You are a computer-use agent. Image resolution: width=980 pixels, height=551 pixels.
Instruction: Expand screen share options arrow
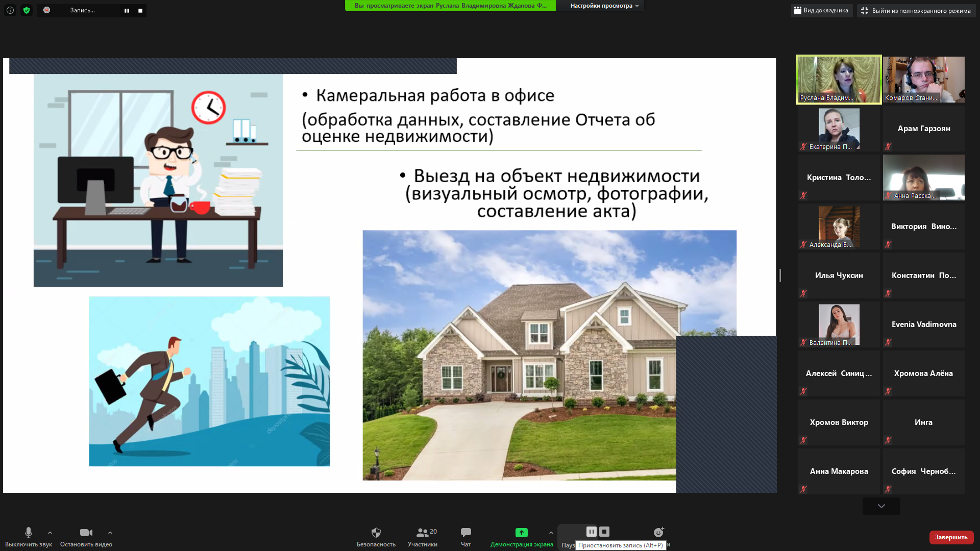(551, 533)
